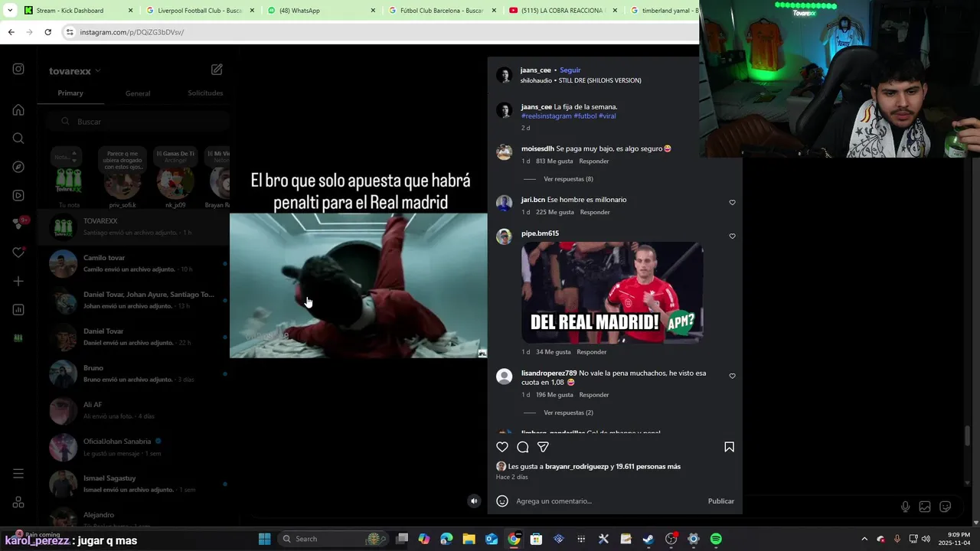Reply to jari.bcn's comment

pos(595,212)
